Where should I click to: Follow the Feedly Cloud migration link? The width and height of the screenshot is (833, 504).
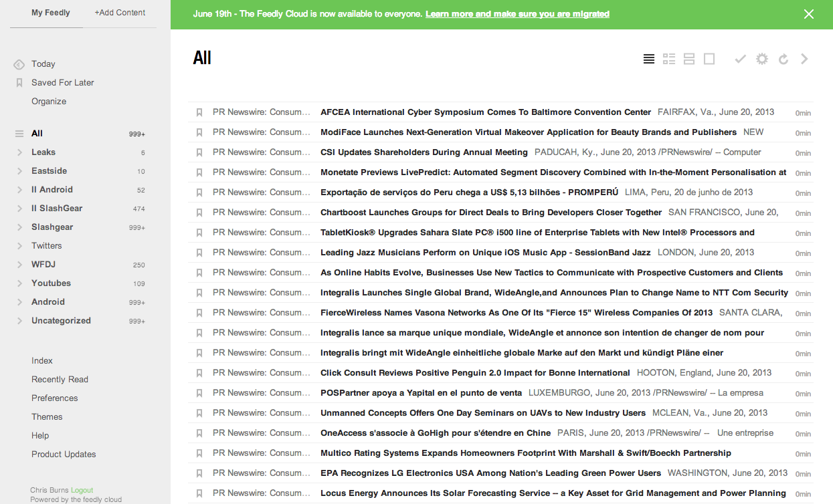coord(517,13)
